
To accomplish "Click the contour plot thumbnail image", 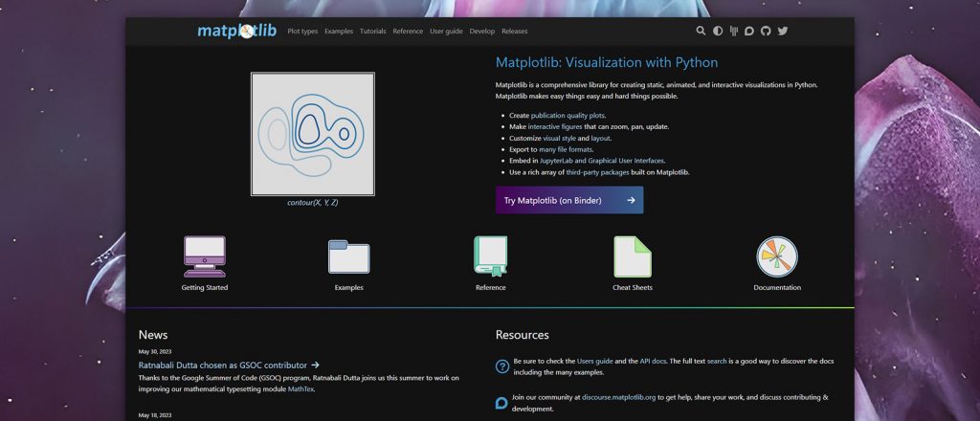I will (313, 134).
